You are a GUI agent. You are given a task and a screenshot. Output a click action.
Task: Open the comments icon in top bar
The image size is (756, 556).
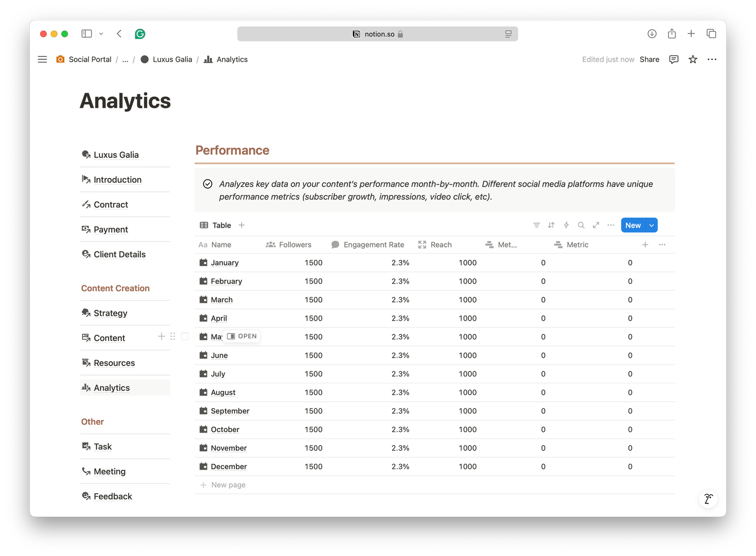click(674, 60)
